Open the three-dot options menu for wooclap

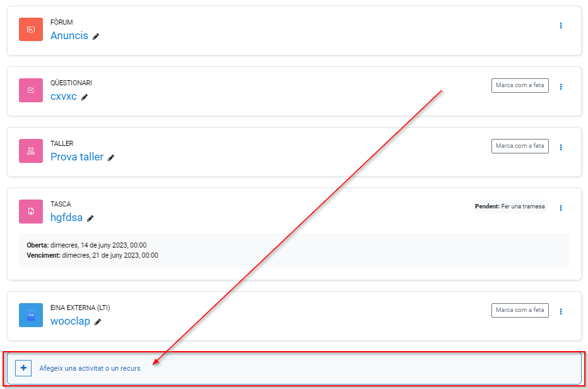click(x=561, y=311)
